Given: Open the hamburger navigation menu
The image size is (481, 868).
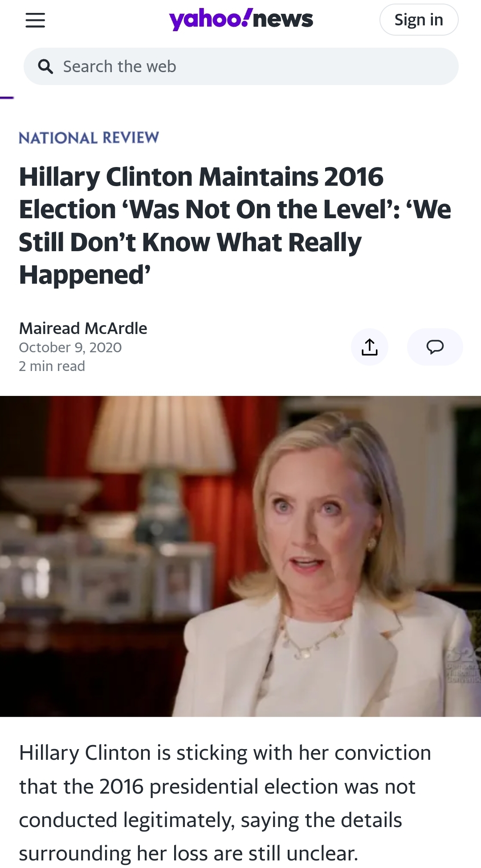Looking at the screenshot, I should point(35,20).
